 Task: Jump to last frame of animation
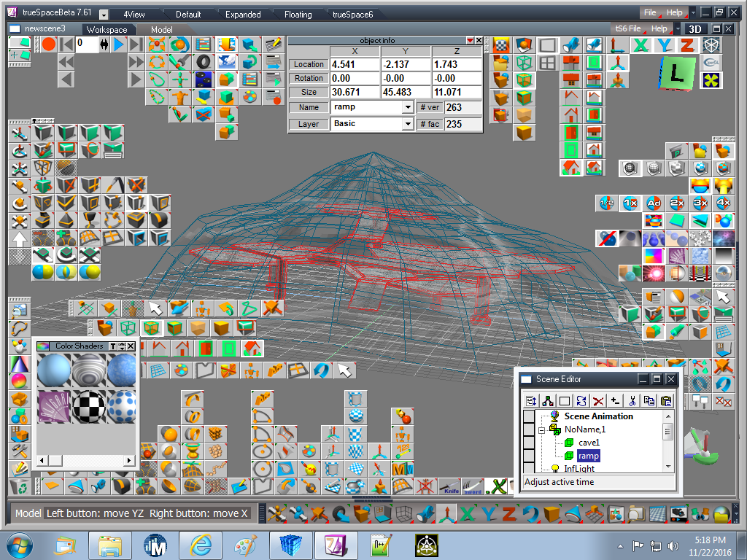[136, 44]
